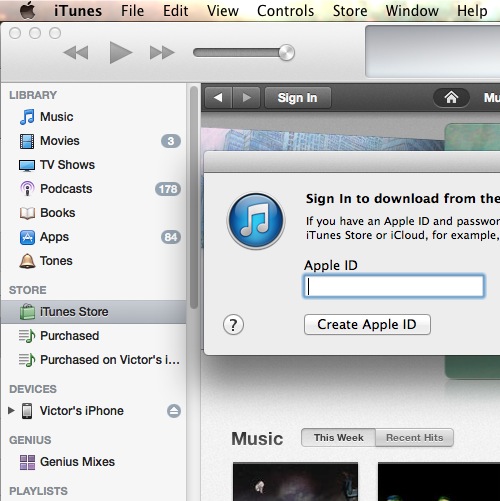
Task: Open the Store menu
Action: (350, 11)
